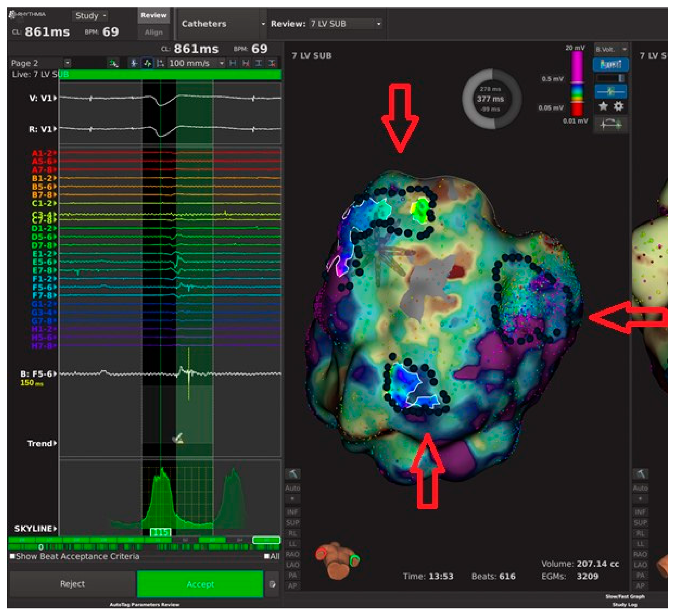Switch to the Align tab
675x616 pixels.
pyautogui.click(x=153, y=33)
